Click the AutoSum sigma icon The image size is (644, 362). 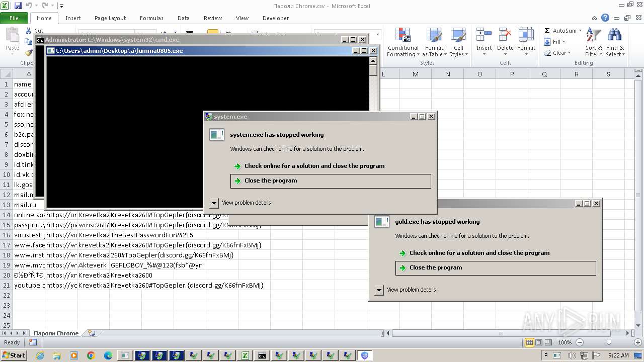pyautogui.click(x=547, y=31)
